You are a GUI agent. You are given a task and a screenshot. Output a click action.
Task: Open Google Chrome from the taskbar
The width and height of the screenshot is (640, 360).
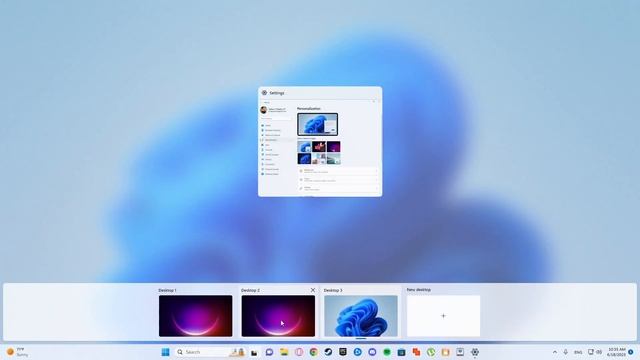[x=313, y=352]
